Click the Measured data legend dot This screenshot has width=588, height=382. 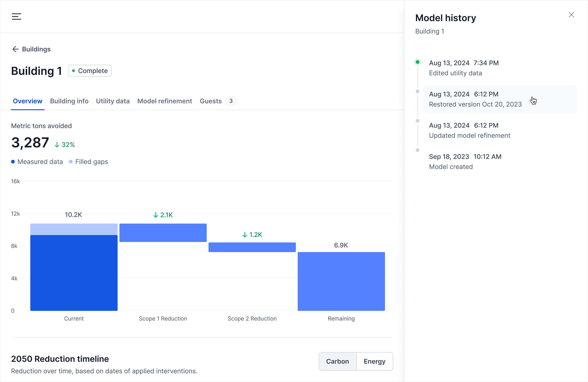pos(13,162)
